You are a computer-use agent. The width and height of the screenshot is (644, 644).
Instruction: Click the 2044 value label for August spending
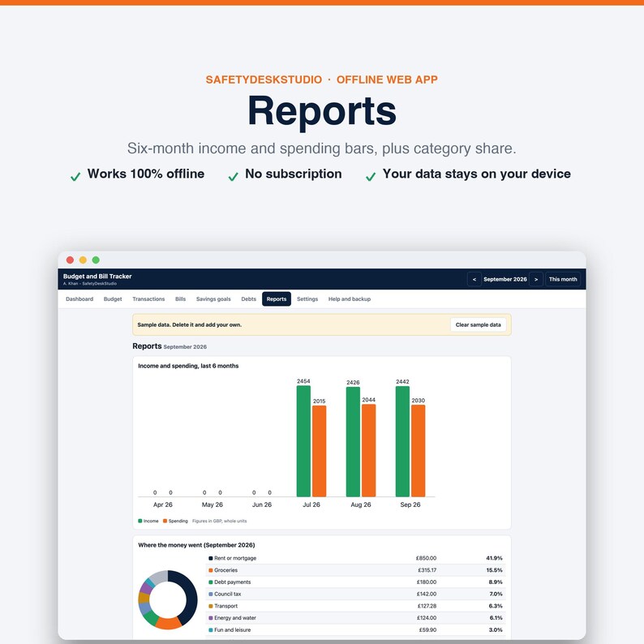(369, 400)
